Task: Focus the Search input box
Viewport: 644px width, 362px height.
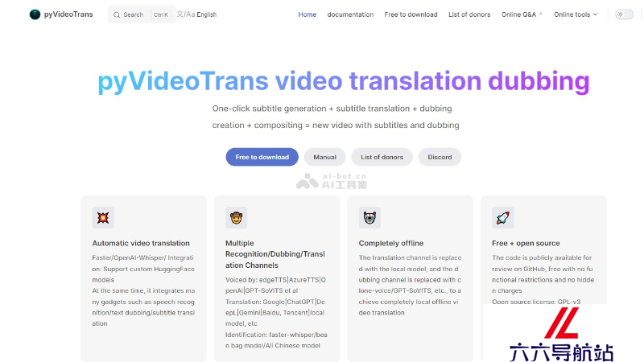Action: [142, 14]
